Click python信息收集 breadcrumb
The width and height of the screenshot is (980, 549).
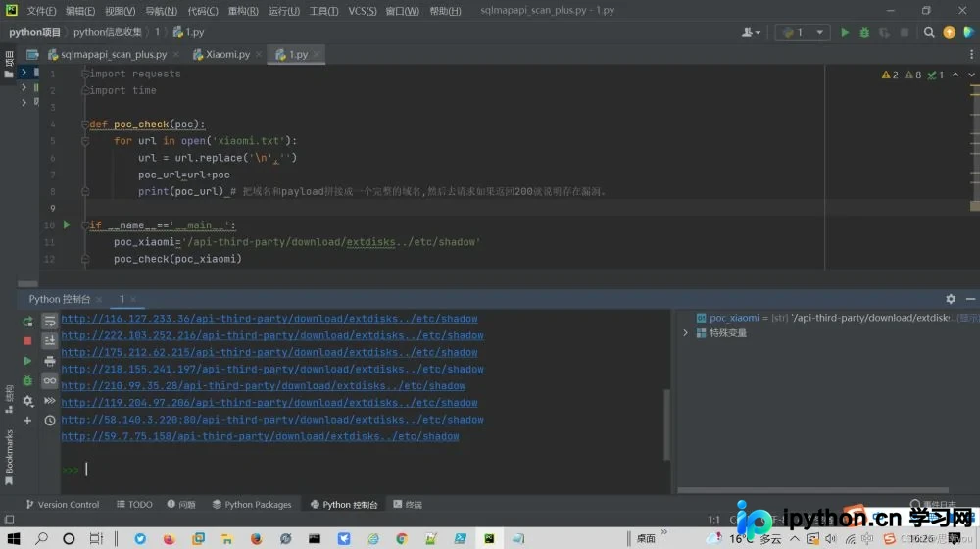click(x=107, y=32)
